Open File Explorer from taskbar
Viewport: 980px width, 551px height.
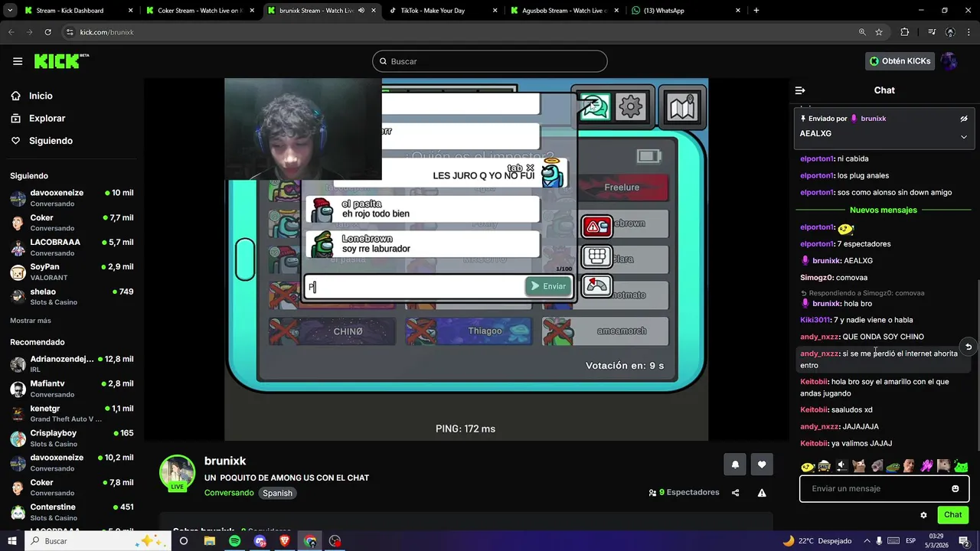209,541
